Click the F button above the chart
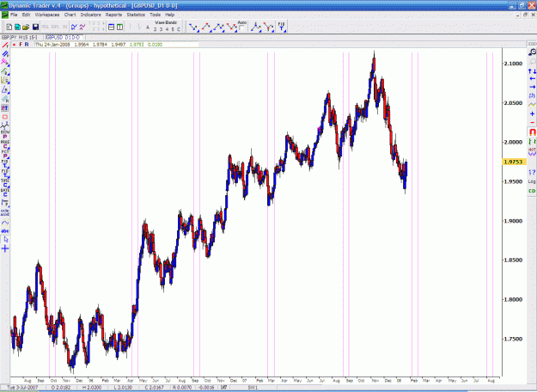The image size is (537, 392). coord(21,45)
